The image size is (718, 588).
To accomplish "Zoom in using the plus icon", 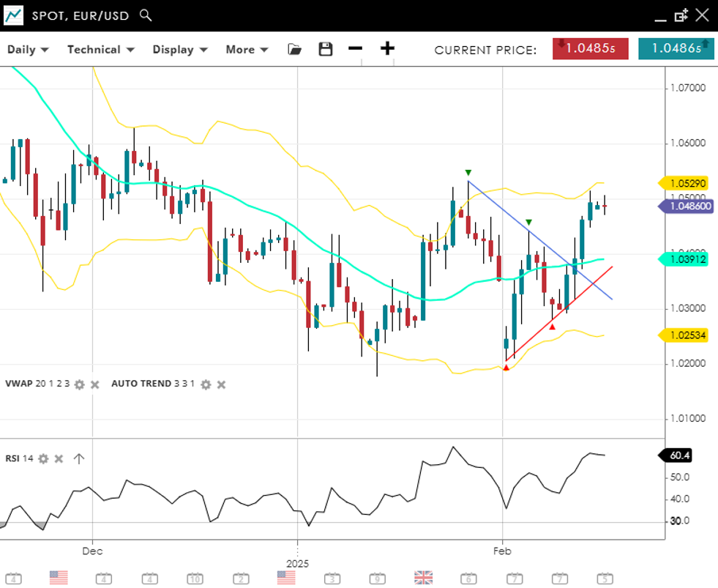I will (x=387, y=49).
